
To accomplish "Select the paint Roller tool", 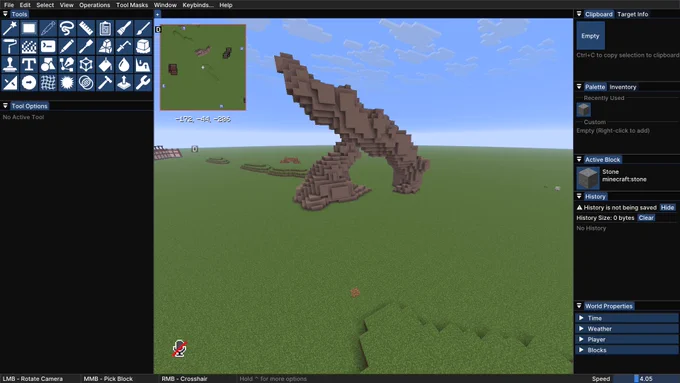I will [x=10, y=46].
